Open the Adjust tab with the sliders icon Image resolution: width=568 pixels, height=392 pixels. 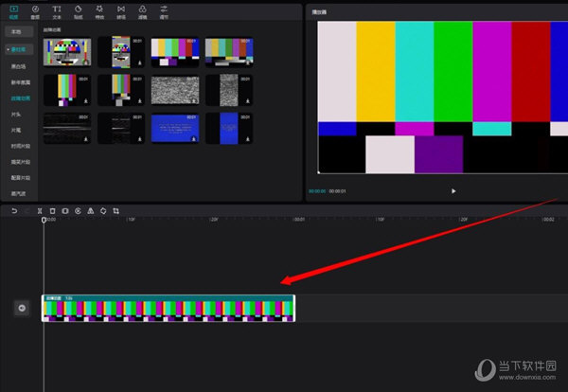coord(164,11)
